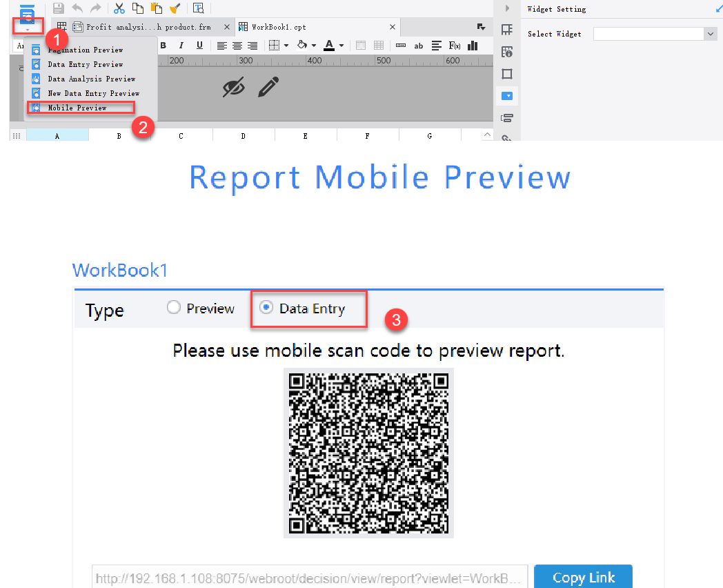723x588 pixels.
Task: Expand the preview mode dropdown arrow under Preview icon
Action: 28,30
